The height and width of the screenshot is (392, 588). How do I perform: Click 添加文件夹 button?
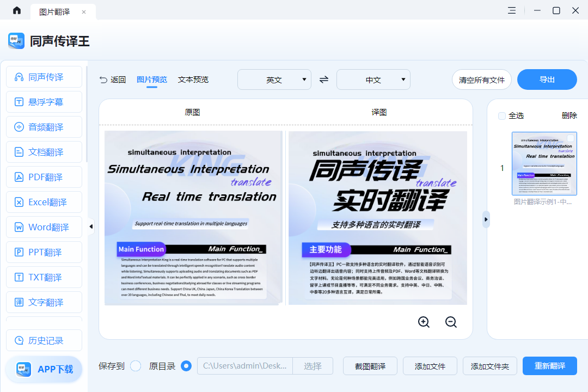490,366
